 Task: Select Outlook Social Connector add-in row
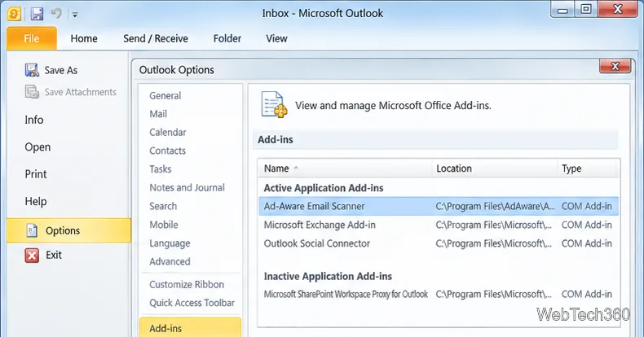[x=439, y=243]
